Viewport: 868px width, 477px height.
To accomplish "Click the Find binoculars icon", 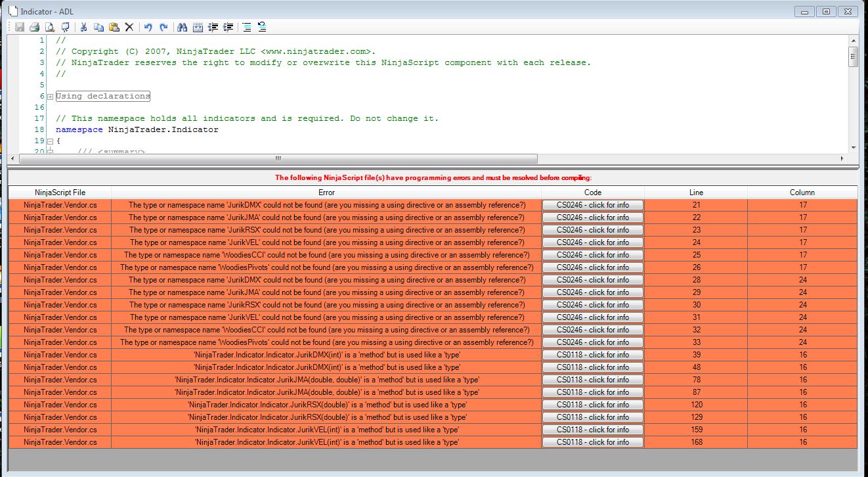I will pos(183,27).
